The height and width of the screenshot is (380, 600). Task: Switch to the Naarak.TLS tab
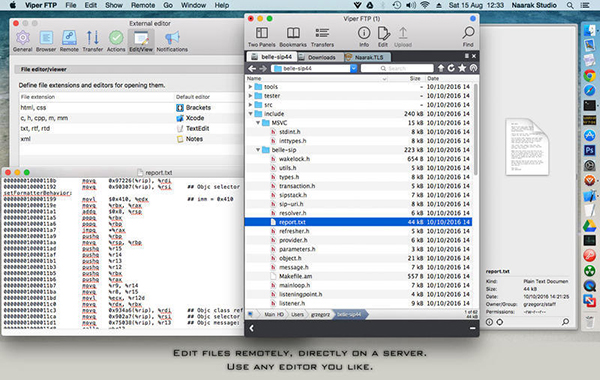pyautogui.click(x=367, y=57)
